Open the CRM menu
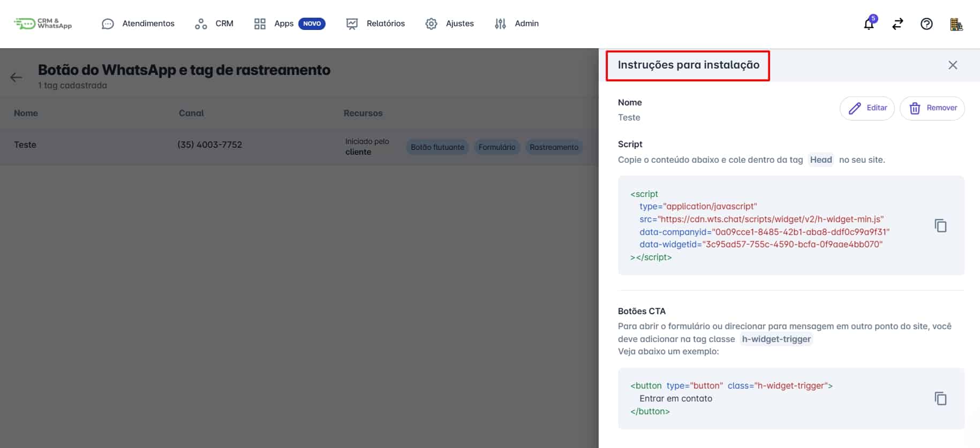The width and height of the screenshot is (980, 448). tap(214, 24)
